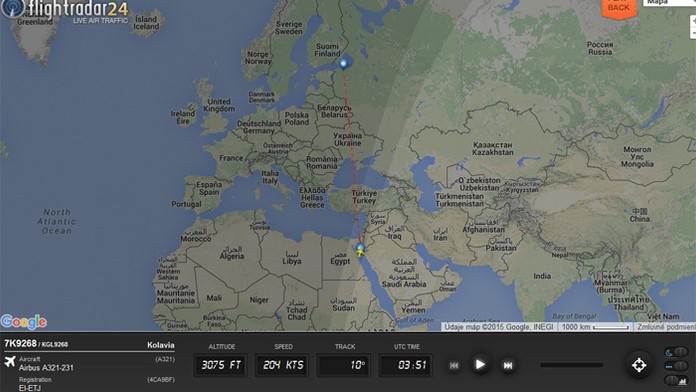Click the map zoom-in plus button

[x=693, y=21]
